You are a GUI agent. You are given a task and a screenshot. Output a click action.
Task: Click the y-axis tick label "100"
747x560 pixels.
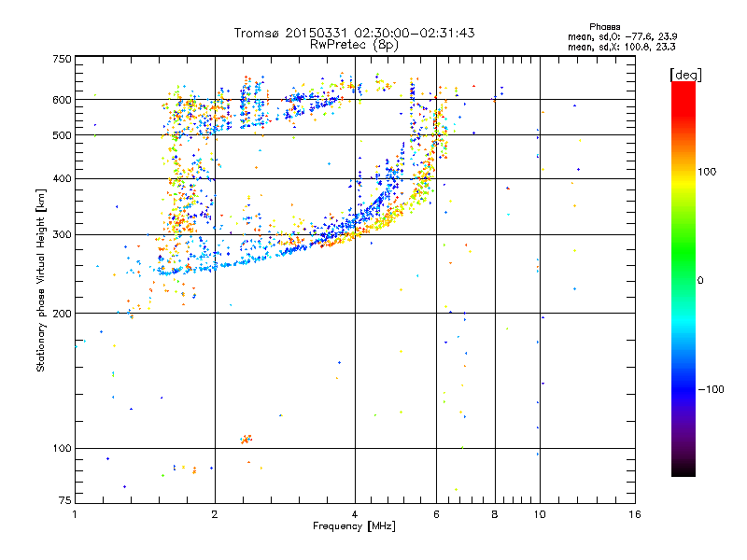(62, 449)
